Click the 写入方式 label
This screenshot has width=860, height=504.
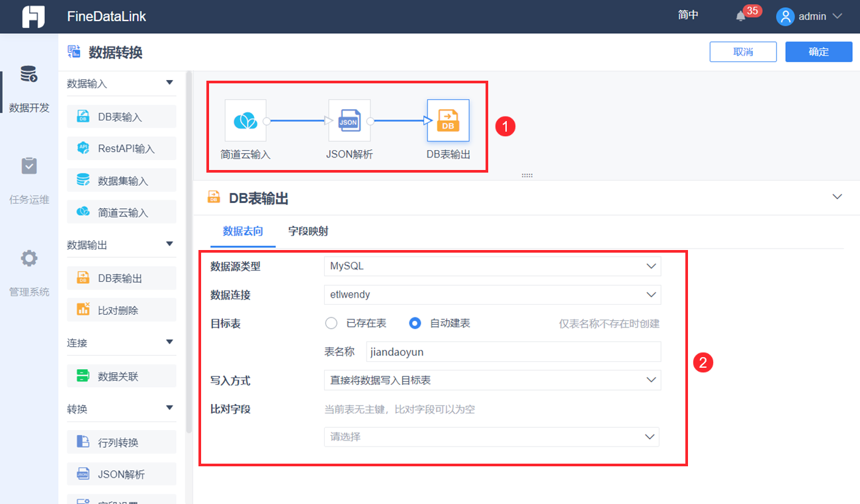(x=230, y=380)
